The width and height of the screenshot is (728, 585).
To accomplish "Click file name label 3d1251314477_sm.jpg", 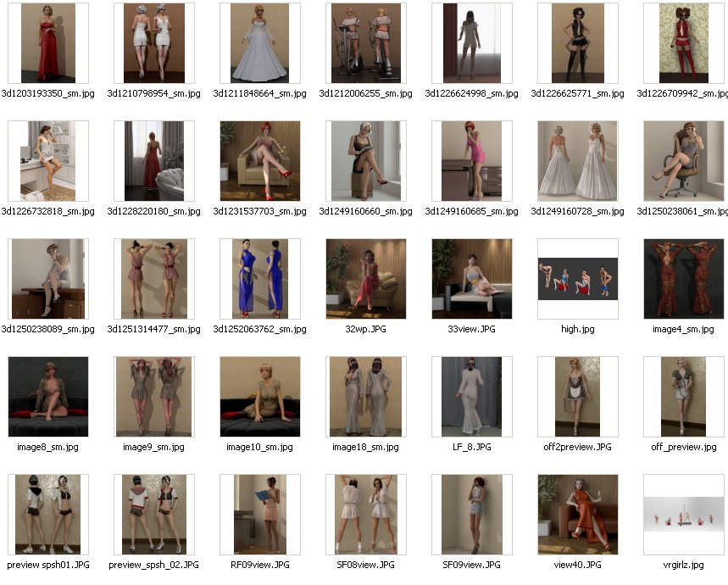I will click(x=154, y=330).
